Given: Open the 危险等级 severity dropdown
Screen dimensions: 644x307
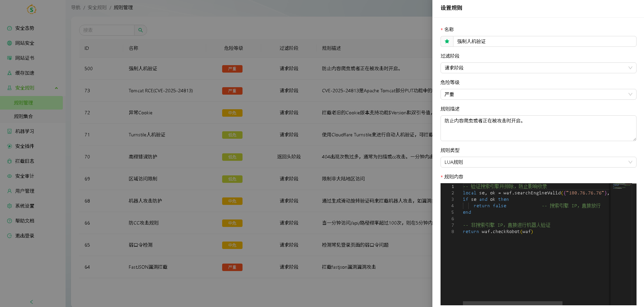Looking at the screenshot, I should click(538, 94).
